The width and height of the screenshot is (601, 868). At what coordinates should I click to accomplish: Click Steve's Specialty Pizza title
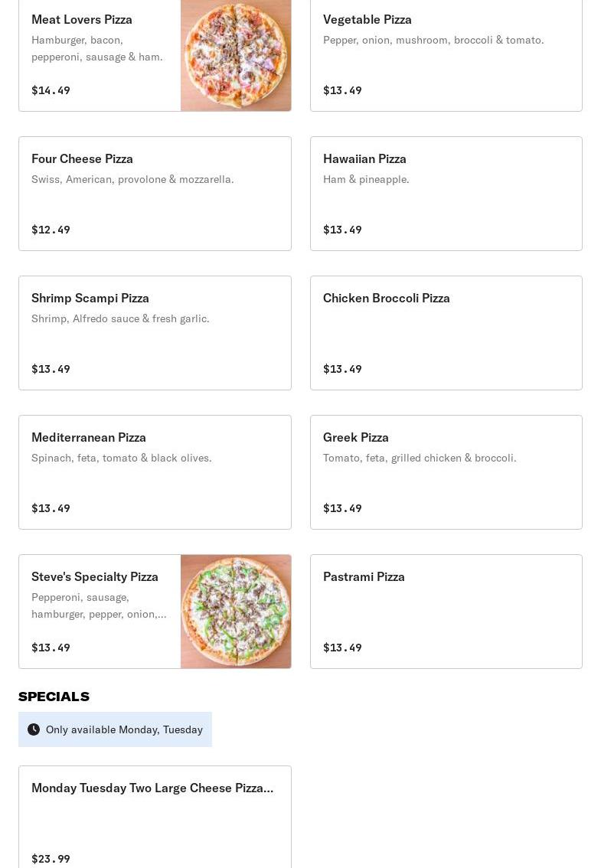[95, 576]
